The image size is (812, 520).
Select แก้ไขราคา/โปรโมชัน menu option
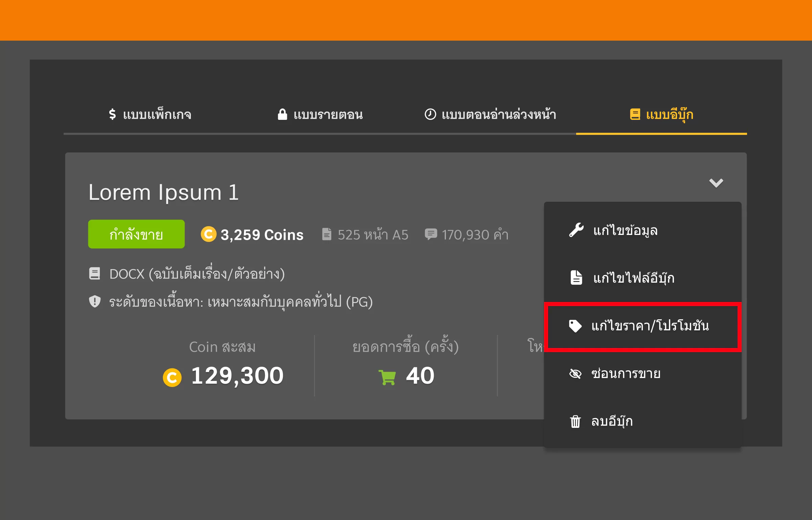(x=643, y=326)
